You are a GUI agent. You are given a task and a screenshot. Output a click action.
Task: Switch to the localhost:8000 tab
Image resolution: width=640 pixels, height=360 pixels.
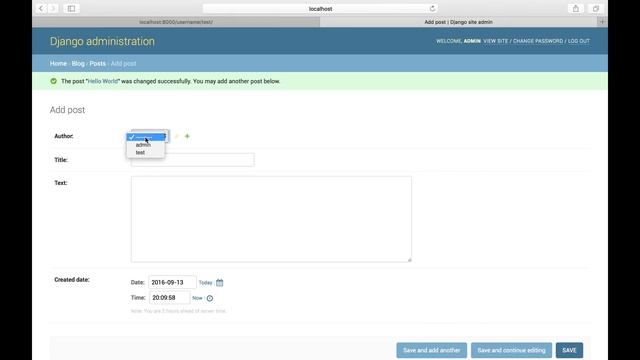(176, 22)
